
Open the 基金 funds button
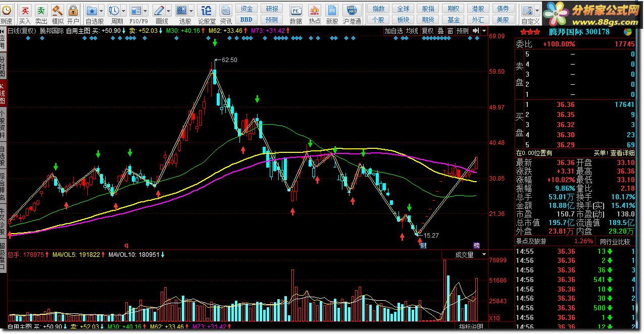pyautogui.click(x=453, y=20)
